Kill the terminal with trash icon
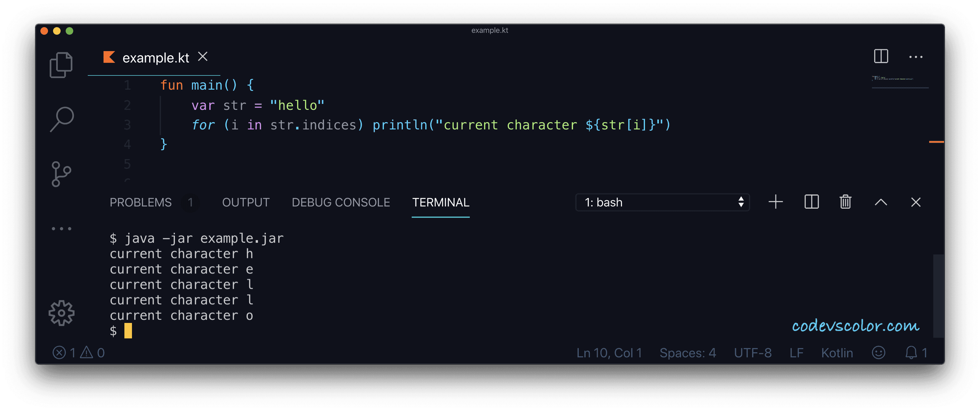Image resolution: width=980 pixels, height=411 pixels. tap(845, 202)
